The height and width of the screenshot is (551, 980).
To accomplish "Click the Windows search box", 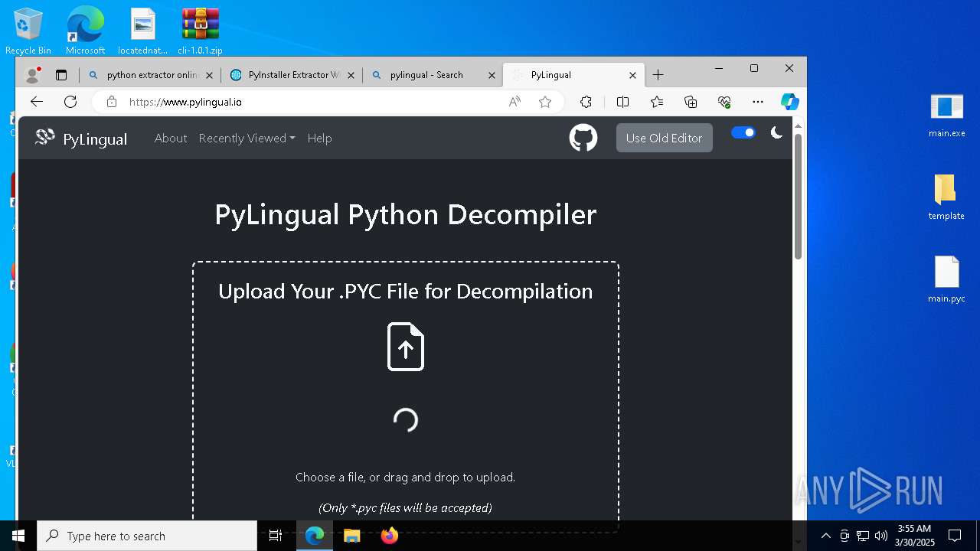I will tap(147, 536).
